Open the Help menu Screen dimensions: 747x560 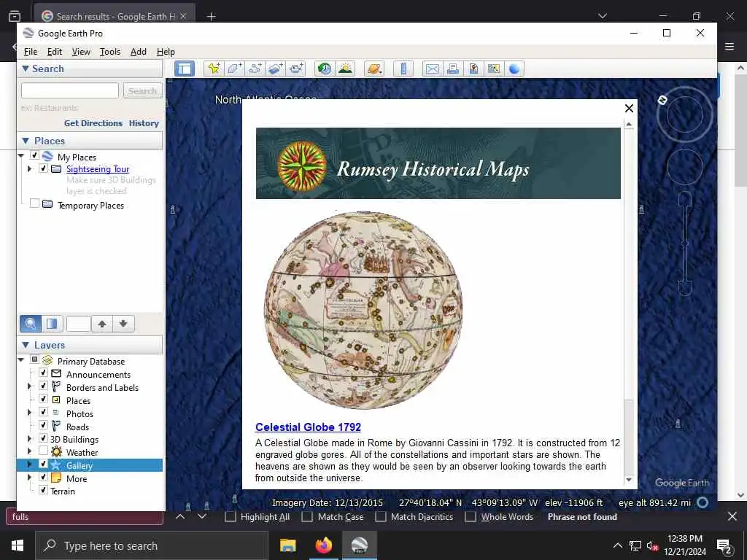click(x=166, y=52)
